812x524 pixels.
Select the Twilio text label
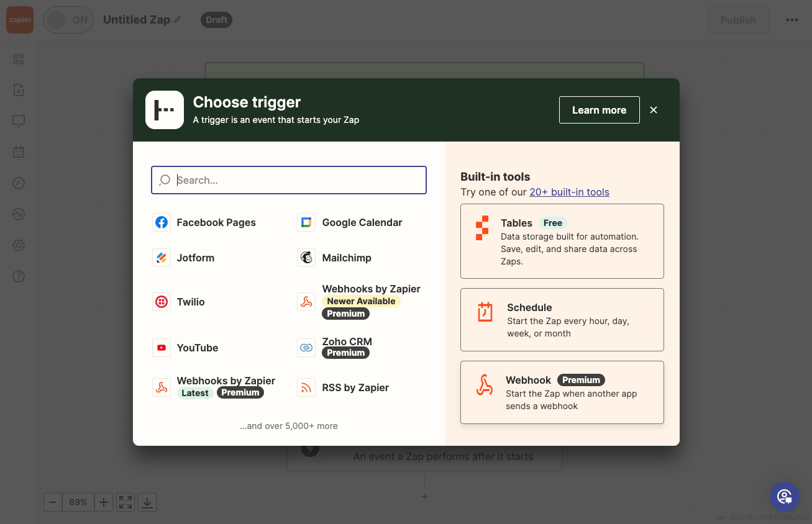point(191,302)
